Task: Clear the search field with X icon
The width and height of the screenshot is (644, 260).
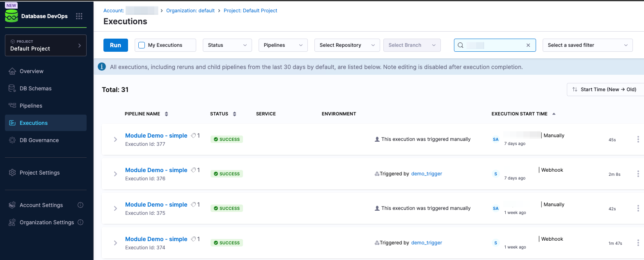Action: point(528,45)
